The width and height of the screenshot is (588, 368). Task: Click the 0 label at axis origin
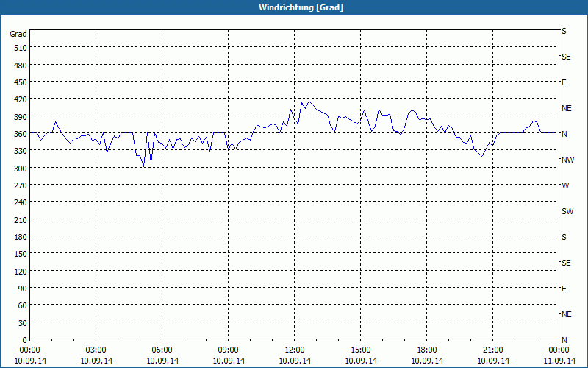(25, 340)
